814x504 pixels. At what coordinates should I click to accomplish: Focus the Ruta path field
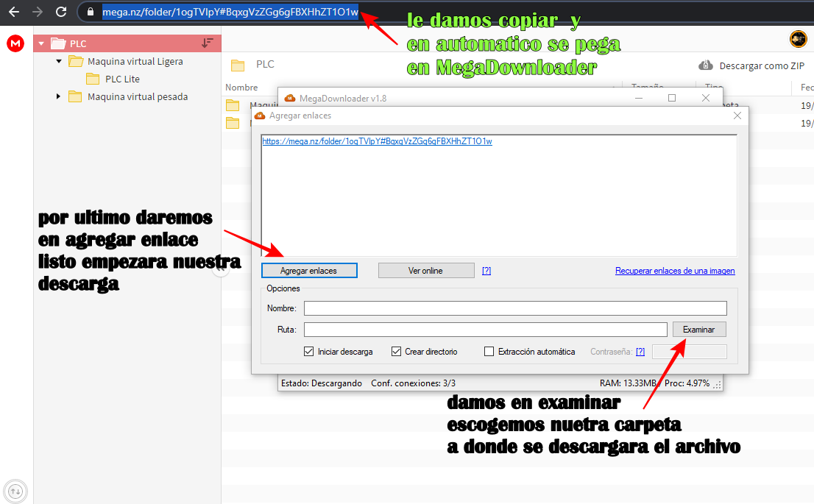point(486,330)
